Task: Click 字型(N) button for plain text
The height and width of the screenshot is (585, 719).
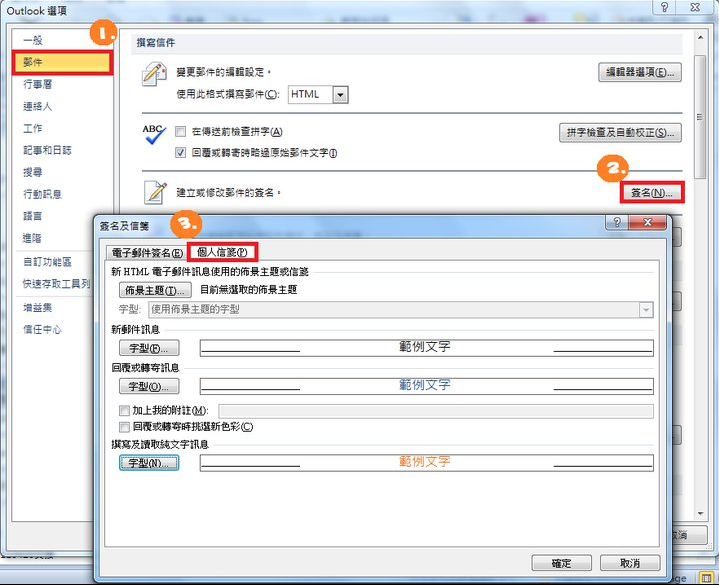Action: [149, 463]
